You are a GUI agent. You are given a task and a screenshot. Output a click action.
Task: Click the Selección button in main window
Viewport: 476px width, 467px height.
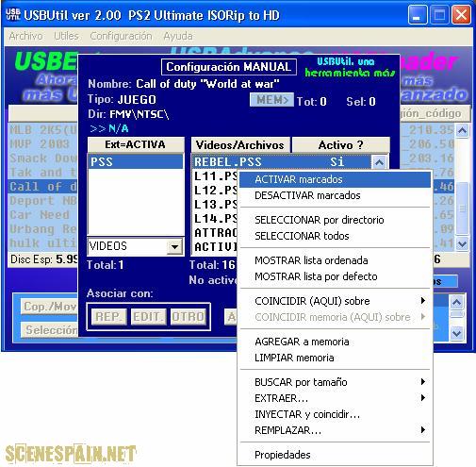[x=49, y=330]
